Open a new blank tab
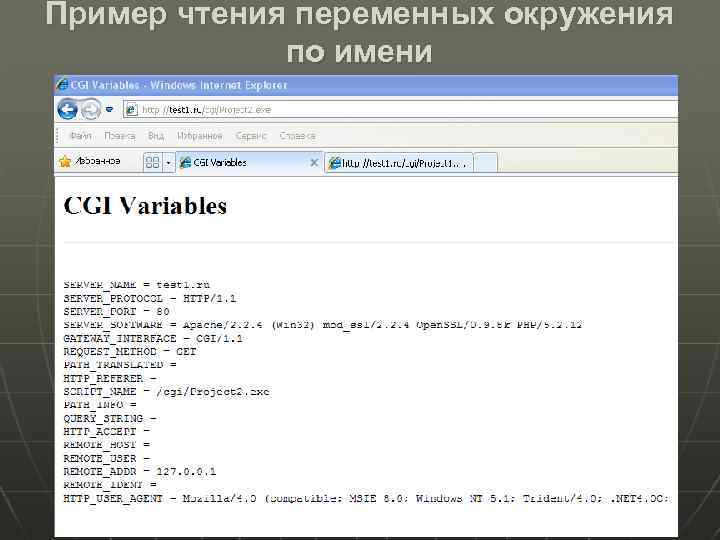The height and width of the screenshot is (540, 720). pyautogui.click(x=485, y=163)
